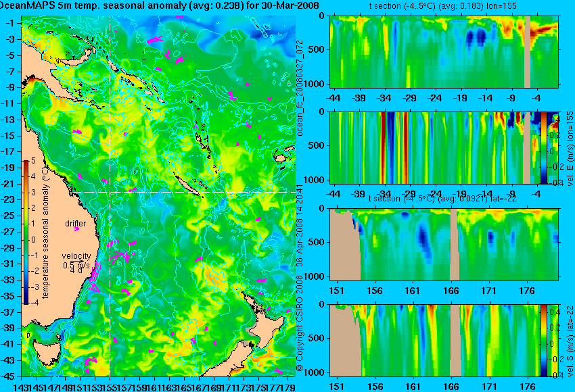The image size is (575, 392).
Task: Click the 'vel. E (m/s) lon=155' axis label
Action: pos(570,149)
